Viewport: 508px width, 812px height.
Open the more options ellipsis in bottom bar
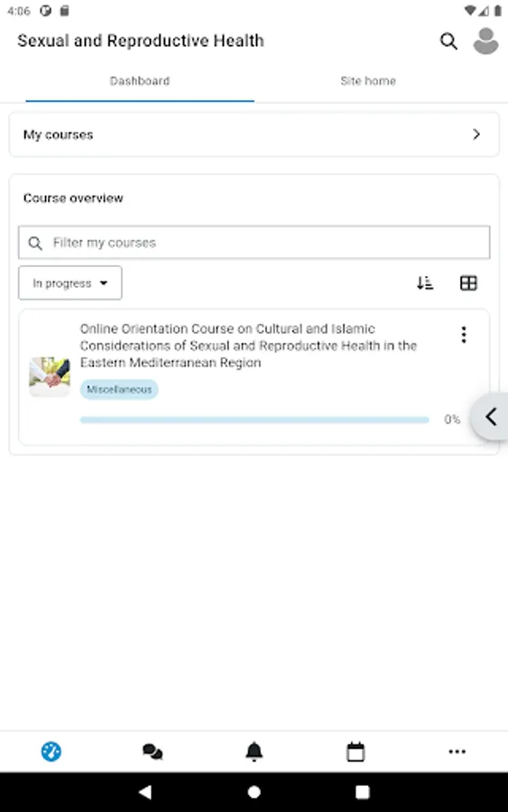pyautogui.click(x=457, y=752)
